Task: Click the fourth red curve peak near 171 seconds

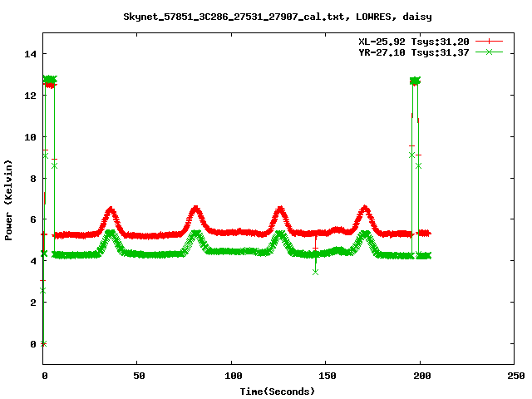Action: [x=365, y=209]
